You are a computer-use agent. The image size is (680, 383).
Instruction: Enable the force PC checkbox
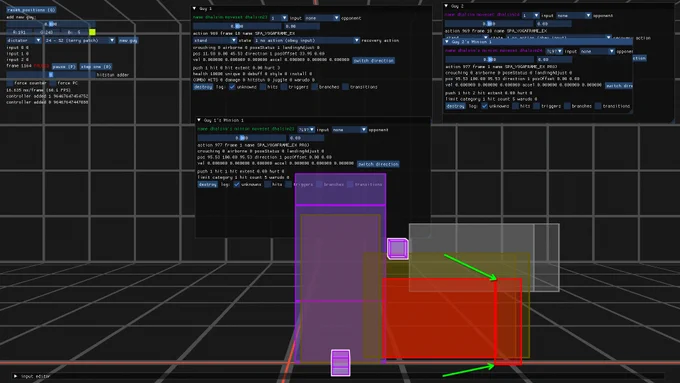(53, 83)
